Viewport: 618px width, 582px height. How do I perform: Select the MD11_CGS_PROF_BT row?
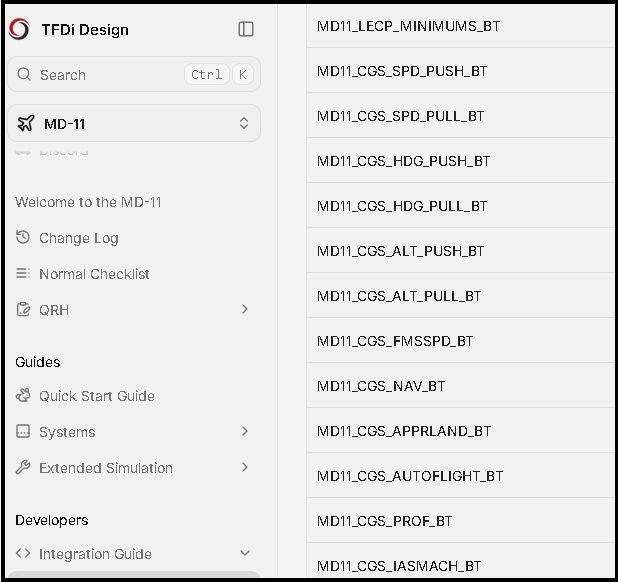[x=460, y=521]
